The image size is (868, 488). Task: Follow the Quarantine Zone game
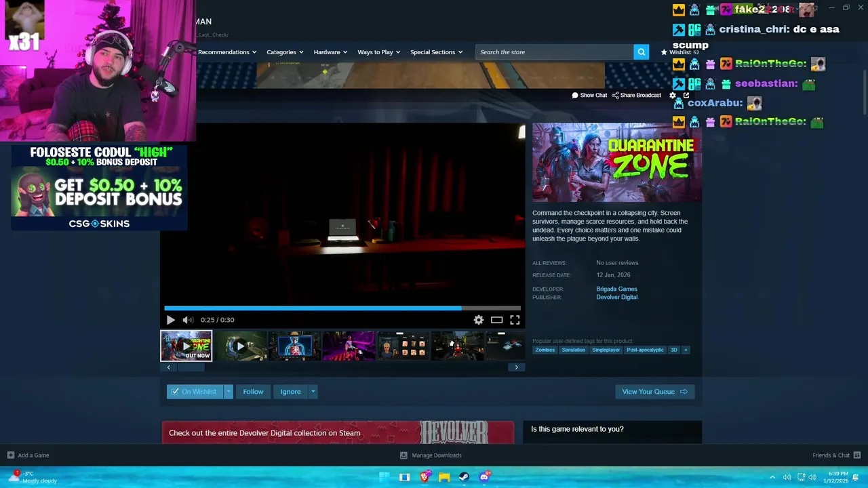[253, 392]
